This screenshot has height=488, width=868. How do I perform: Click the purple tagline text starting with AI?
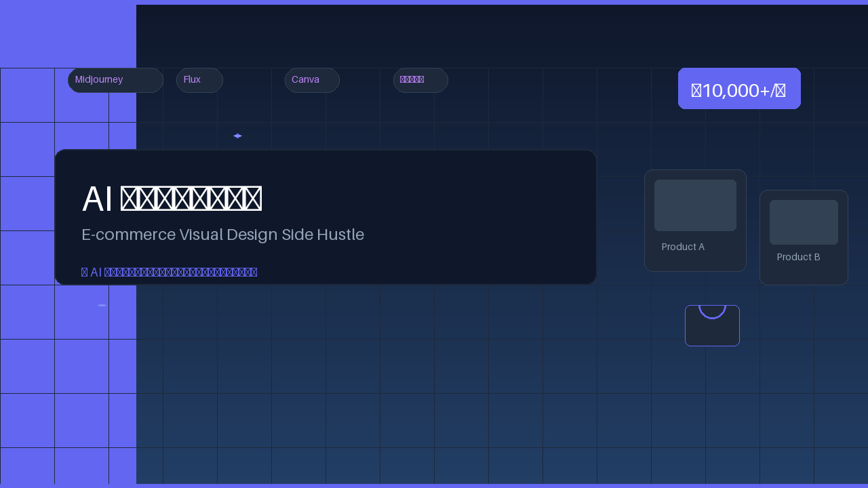click(x=169, y=272)
